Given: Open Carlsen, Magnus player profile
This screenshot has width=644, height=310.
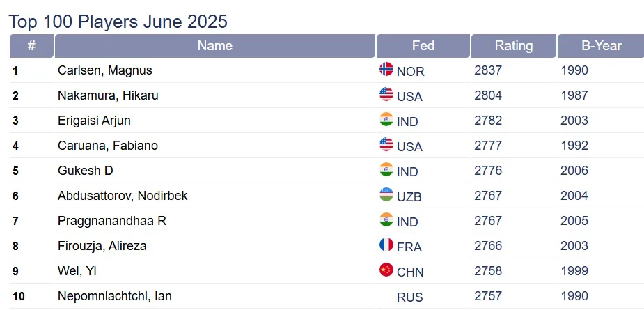Looking at the screenshot, I should point(105,70).
